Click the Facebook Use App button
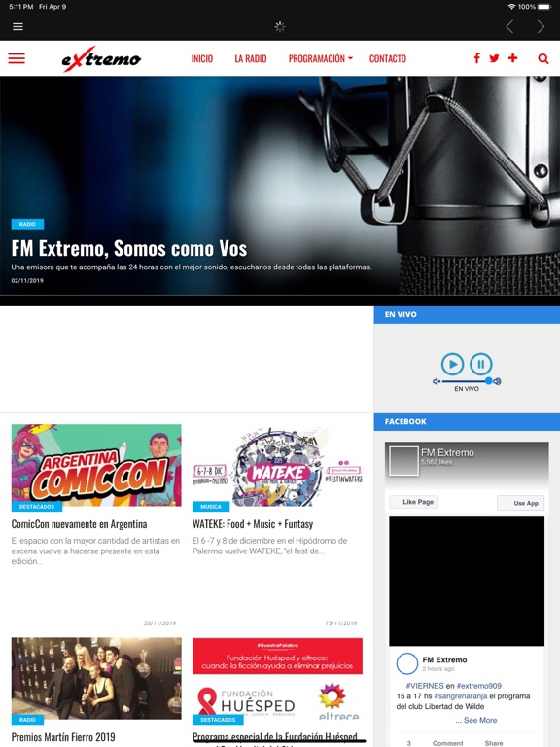This screenshot has height=747, width=560. [x=520, y=503]
